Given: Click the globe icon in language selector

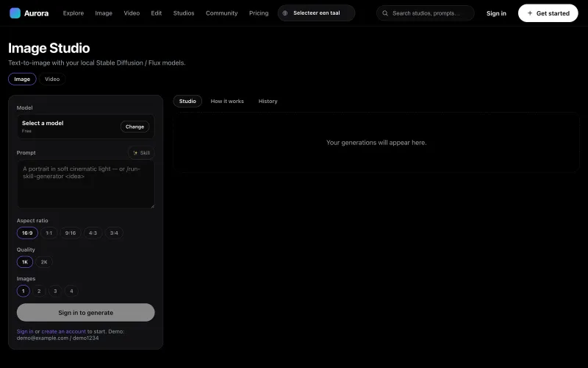Looking at the screenshot, I should click(285, 13).
